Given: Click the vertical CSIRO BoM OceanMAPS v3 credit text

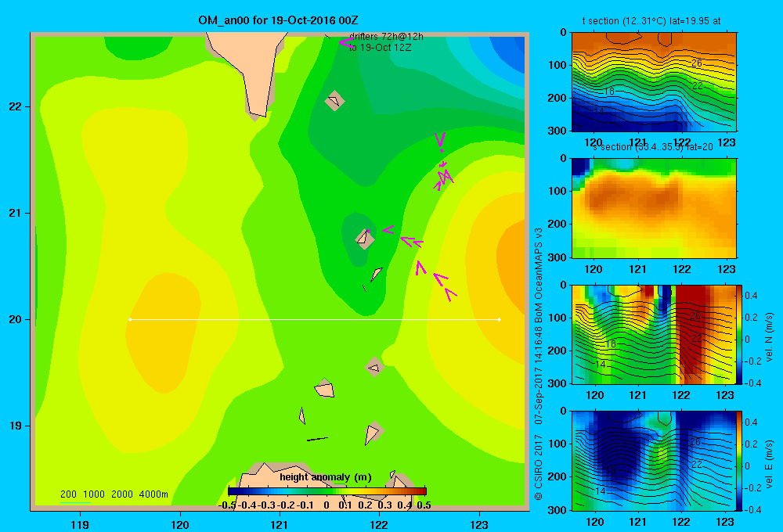Looking at the screenshot, I should click(x=539, y=365).
